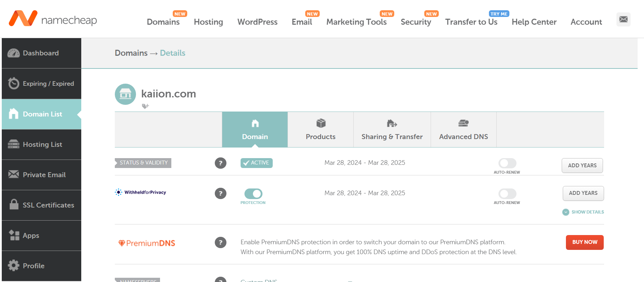Switch to the Advanced DNS tab

(463, 130)
